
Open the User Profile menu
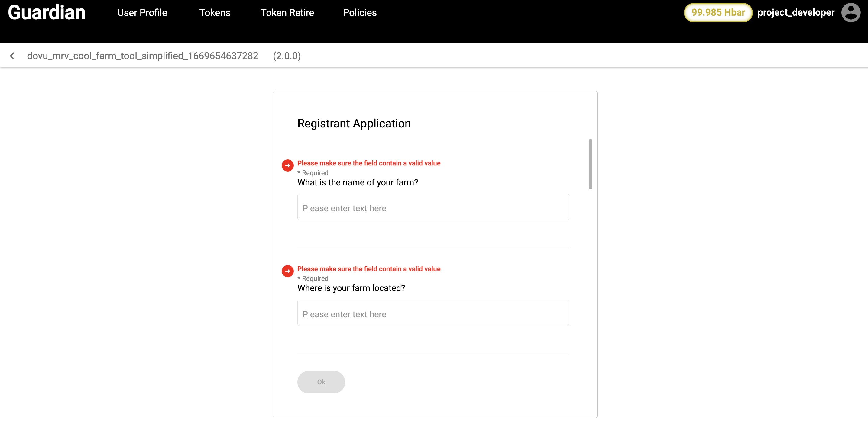[x=142, y=13]
